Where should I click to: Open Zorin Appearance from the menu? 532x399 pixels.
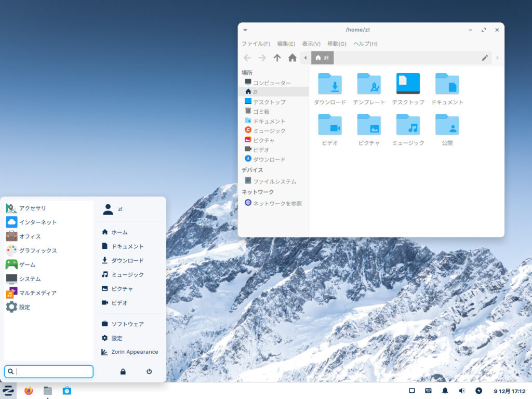[x=129, y=352]
